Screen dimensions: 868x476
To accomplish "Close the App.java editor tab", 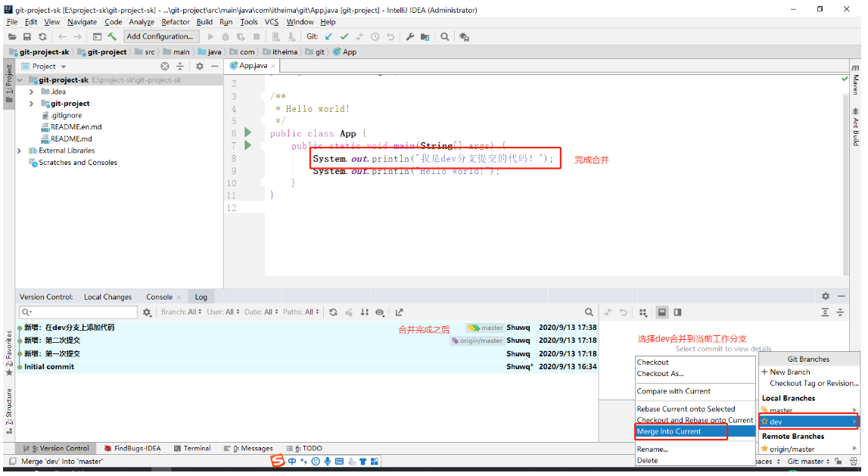I will [273, 66].
